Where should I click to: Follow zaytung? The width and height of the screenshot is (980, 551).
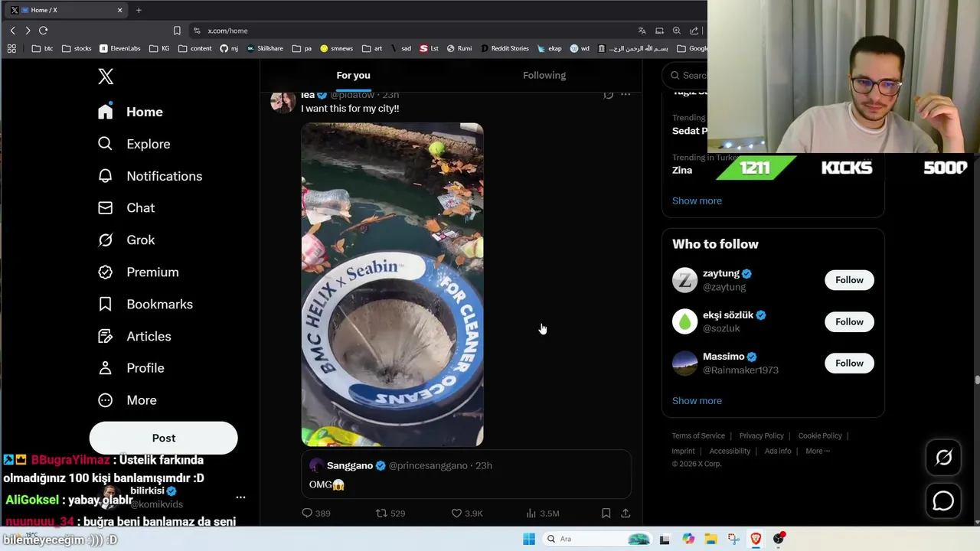(849, 280)
